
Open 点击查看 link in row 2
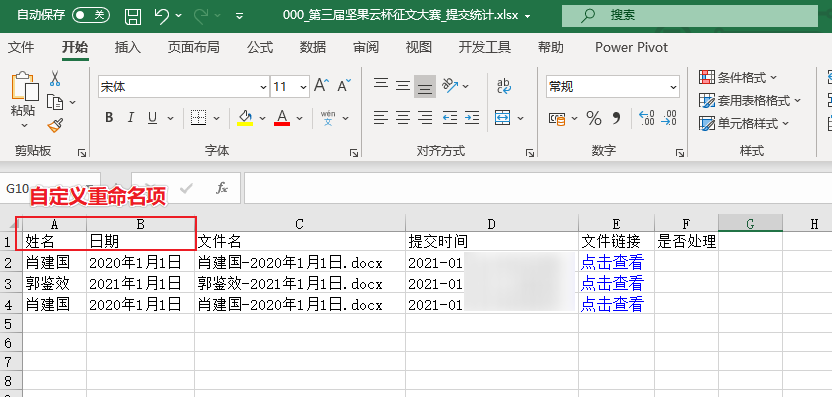pos(612,262)
